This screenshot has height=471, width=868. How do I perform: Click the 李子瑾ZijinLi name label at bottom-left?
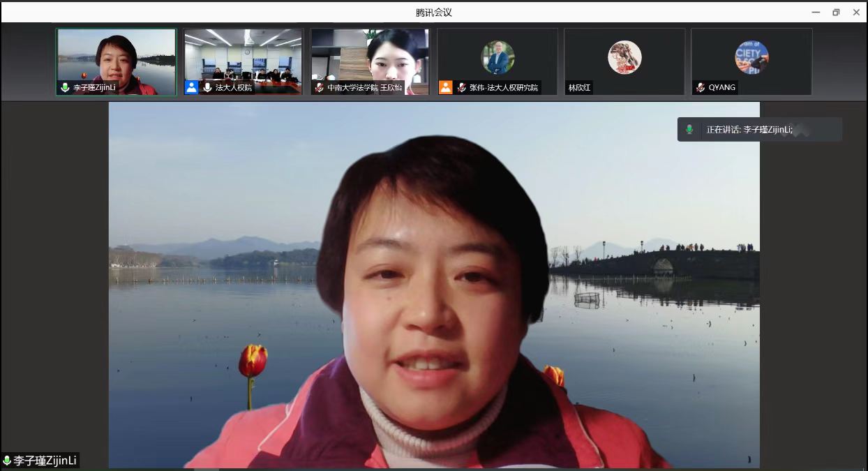point(45,461)
